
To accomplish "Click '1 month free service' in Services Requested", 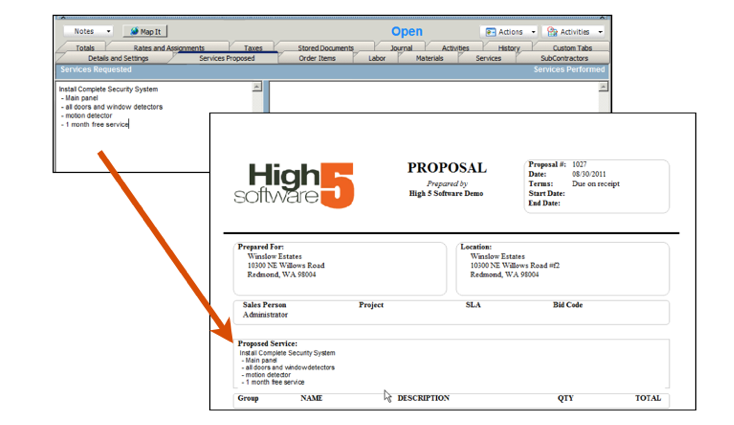I will 97,125.
